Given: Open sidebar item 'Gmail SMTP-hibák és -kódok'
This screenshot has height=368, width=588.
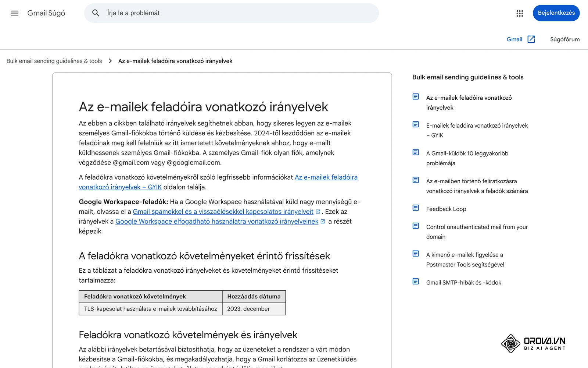Looking at the screenshot, I should [x=464, y=283].
